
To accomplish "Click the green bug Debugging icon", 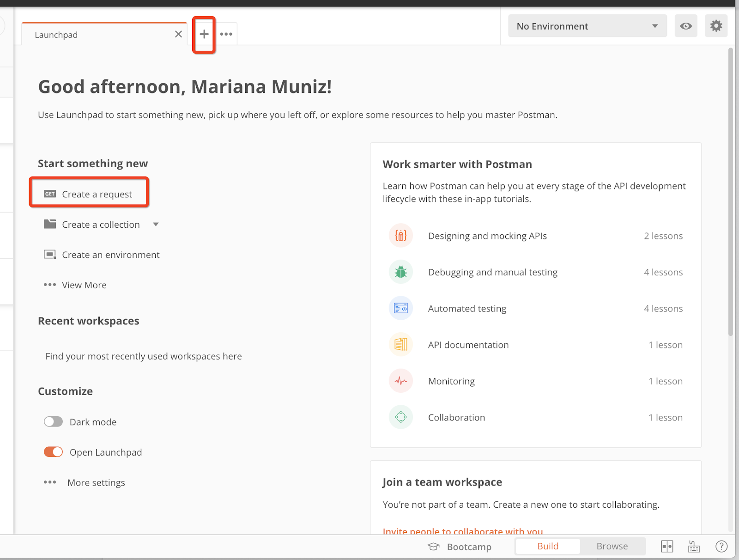I will coord(401,272).
